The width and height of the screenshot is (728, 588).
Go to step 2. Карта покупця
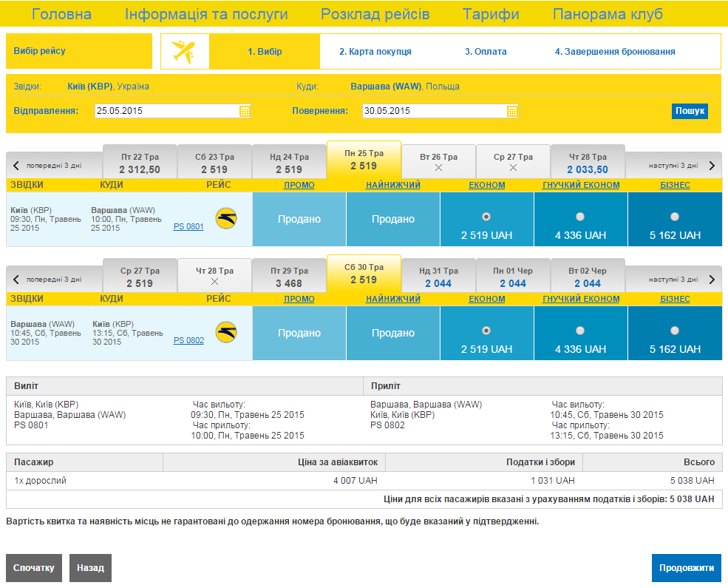(375, 52)
